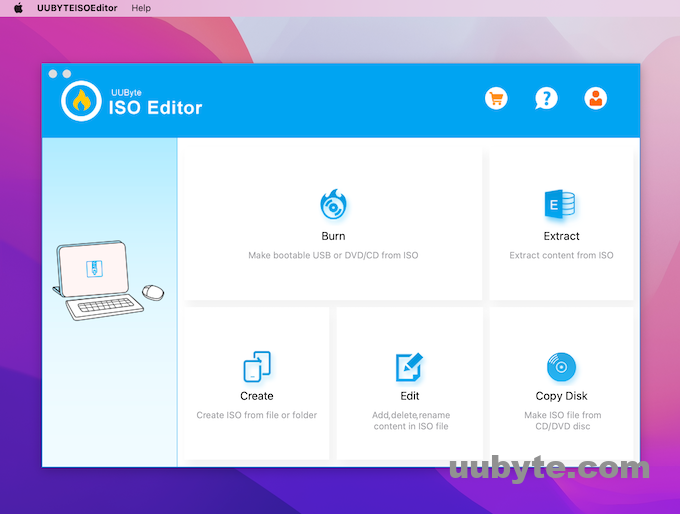Click the computer illustration in sidebar

108,281
